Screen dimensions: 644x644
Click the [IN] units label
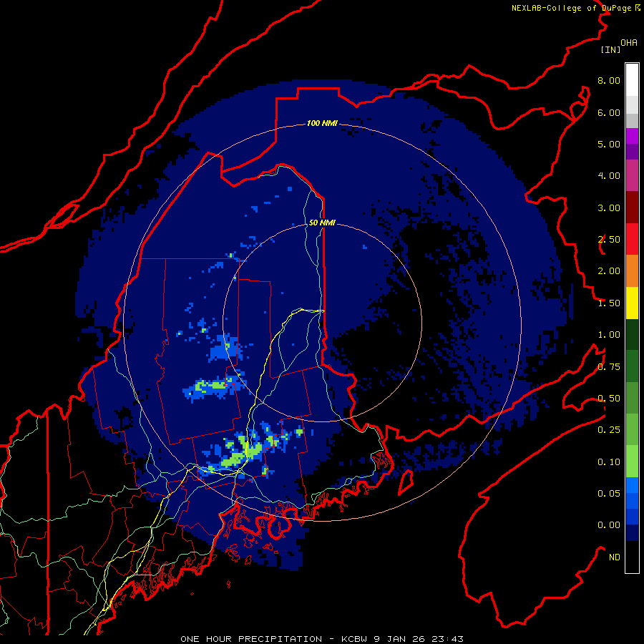[610, 49]
